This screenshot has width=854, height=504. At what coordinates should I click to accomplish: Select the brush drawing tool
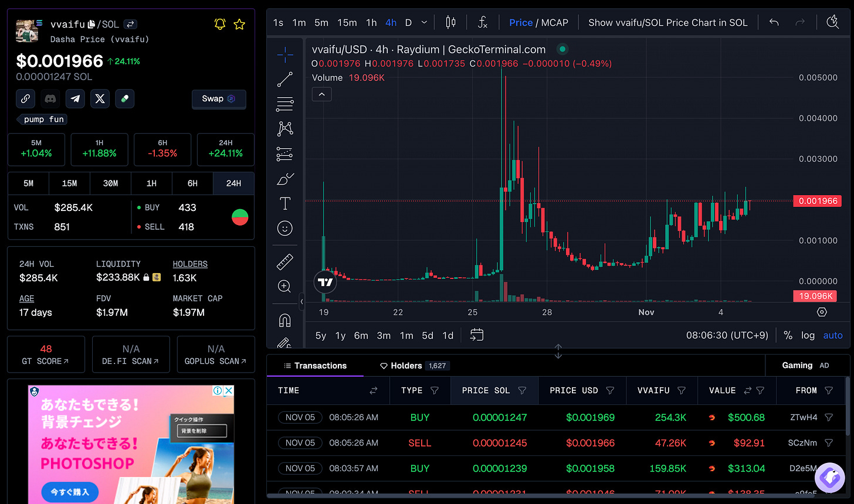pos(285,179)
